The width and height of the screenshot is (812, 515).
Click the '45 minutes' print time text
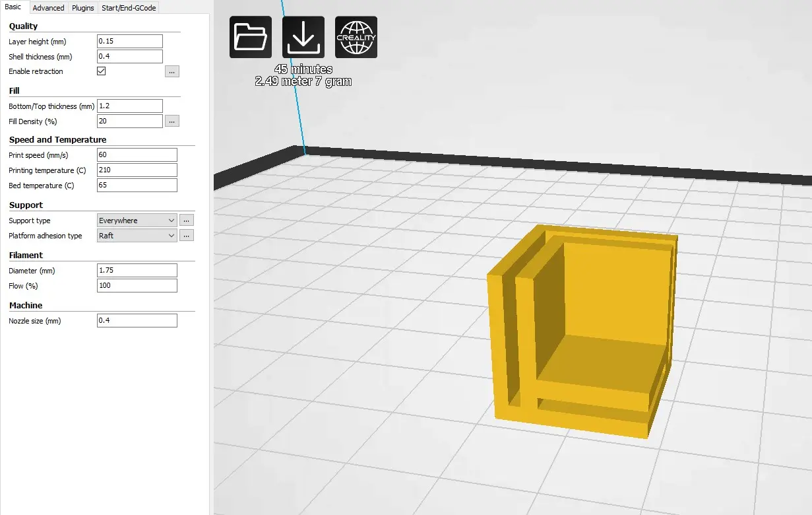click(303, 69)
